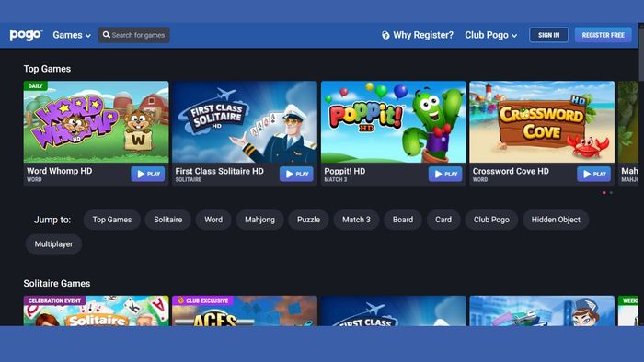Select the second carousel page dot
This screenshot has height=362, width=644.
click(611, 192)
